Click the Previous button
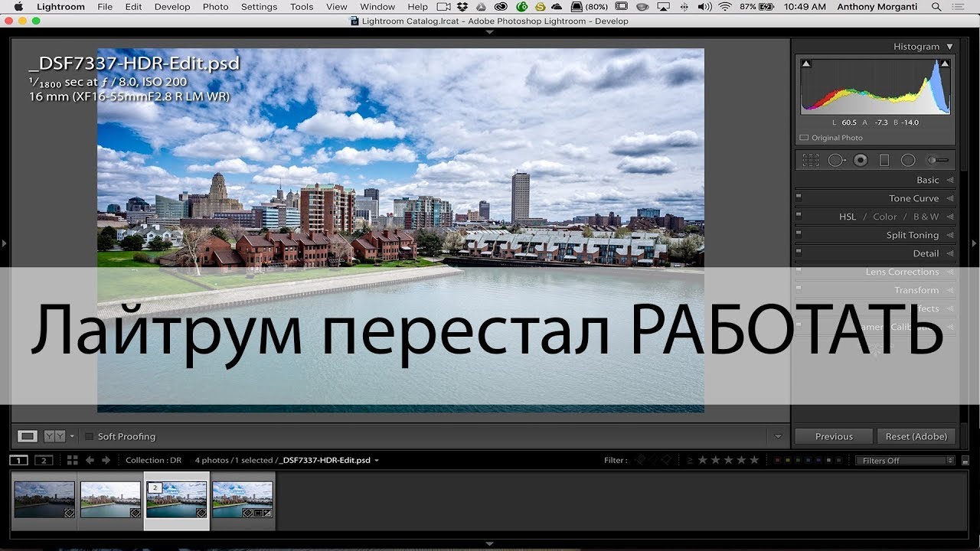The image size is (980, 551). [x=834, y=436]
